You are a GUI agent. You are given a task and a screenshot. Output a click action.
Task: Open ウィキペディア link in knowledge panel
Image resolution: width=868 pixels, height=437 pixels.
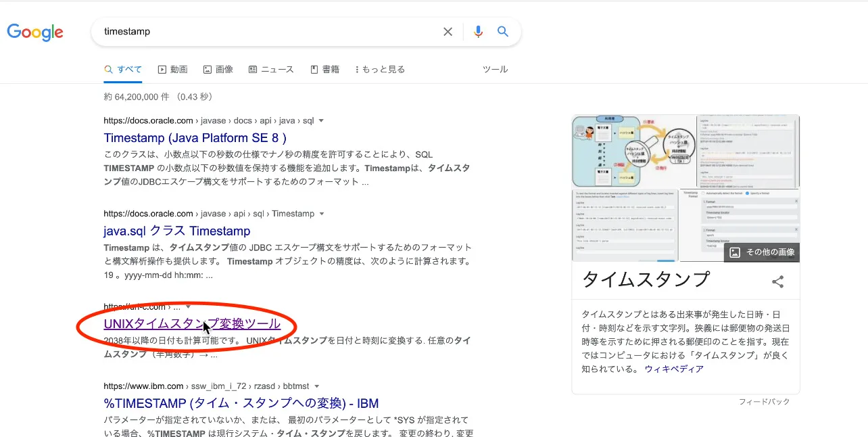point(674,369)
